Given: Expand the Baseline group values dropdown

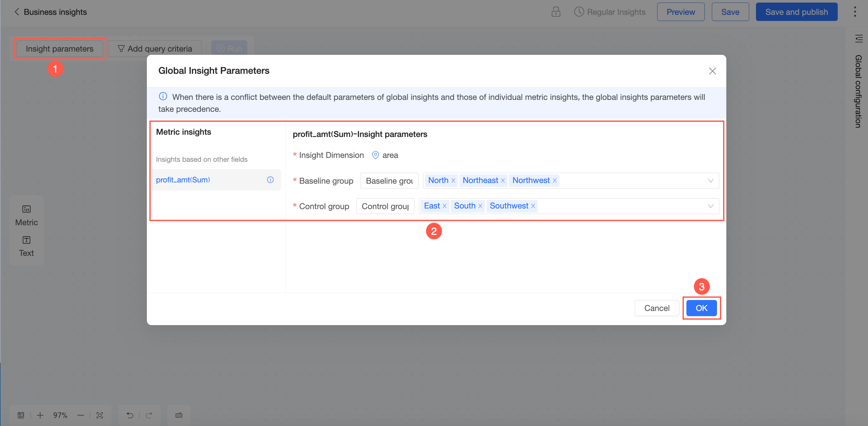Looking at the screenshot, I should click(x=710, y=181).
